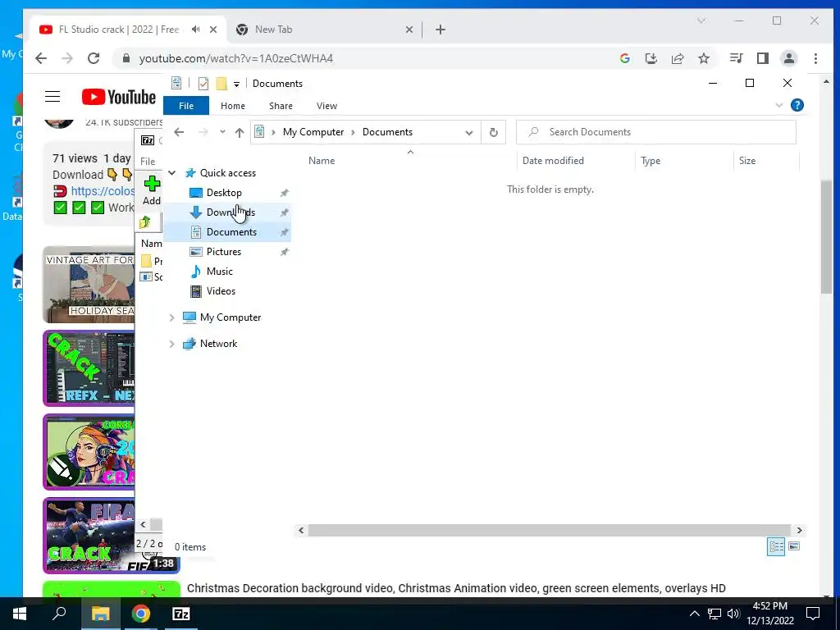Expand My Computer tree node

click(172, 317)
